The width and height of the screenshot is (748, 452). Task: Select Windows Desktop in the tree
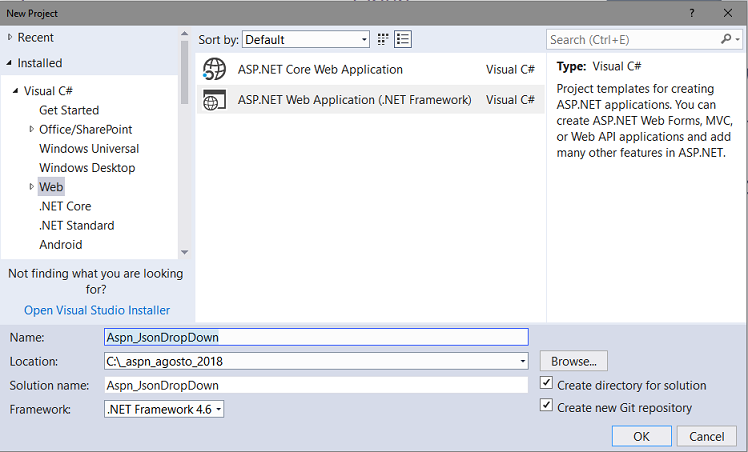pos(87,168)
